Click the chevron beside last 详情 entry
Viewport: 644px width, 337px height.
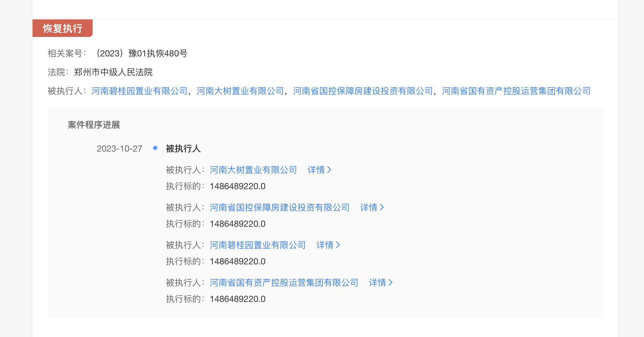391,283
